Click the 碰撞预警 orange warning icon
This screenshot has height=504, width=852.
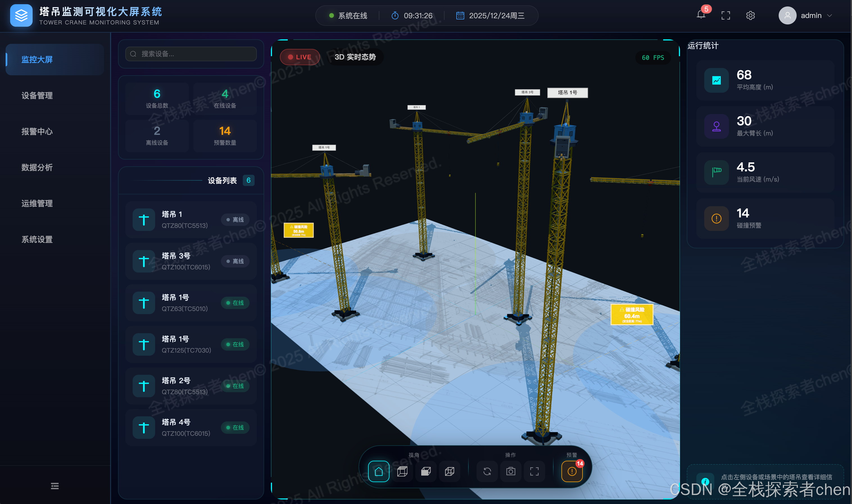point(717,219)
